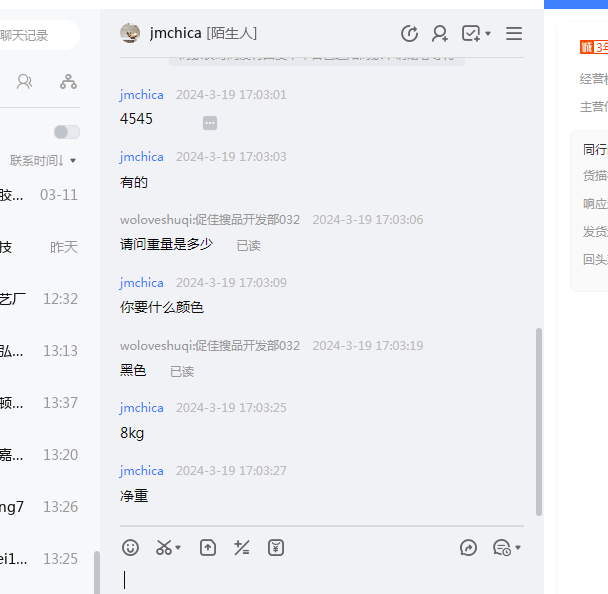Expand the screenshot options arrow
Viewport: 608px width, 594px height.
pos(178,548)
